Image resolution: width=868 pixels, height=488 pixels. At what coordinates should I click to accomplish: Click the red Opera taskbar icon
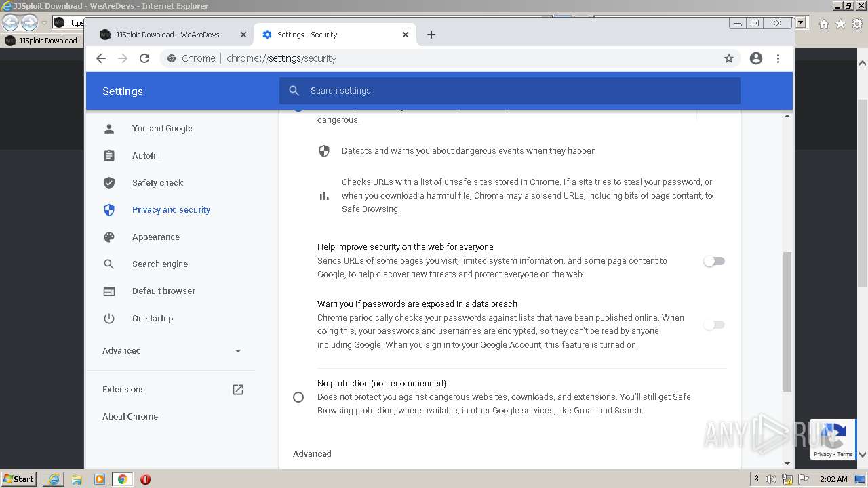pos(145,479)
